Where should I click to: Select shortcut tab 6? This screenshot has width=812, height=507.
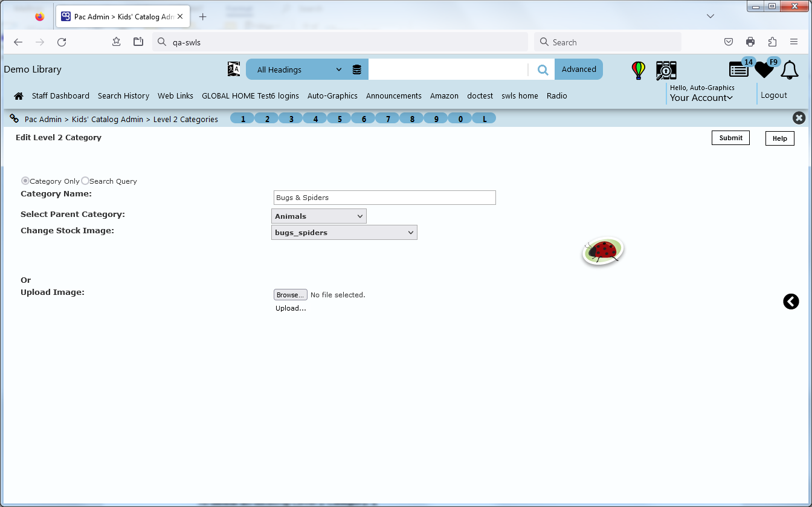pos(364,118)
